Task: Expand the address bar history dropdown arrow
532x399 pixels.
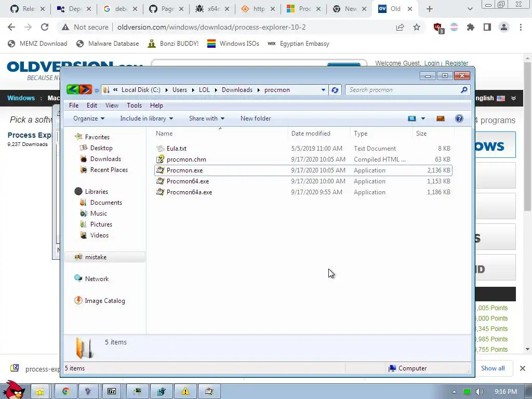Action: (x=323, y=90)
